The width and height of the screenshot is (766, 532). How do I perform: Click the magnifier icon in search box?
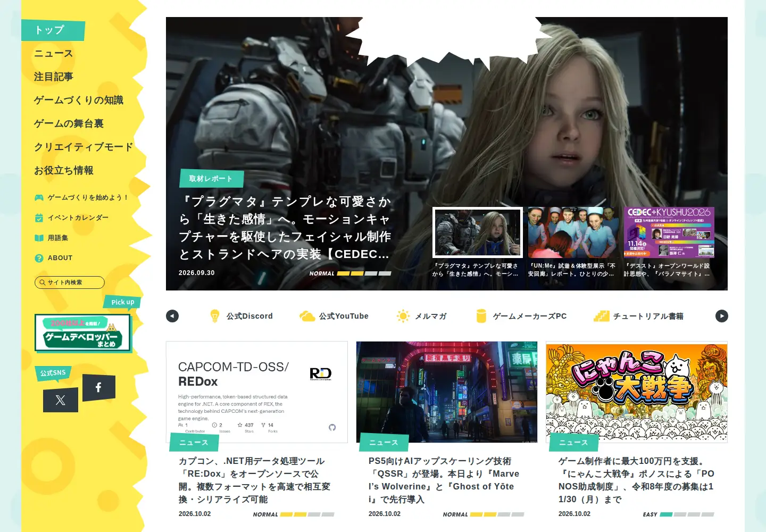pos(42,282)
